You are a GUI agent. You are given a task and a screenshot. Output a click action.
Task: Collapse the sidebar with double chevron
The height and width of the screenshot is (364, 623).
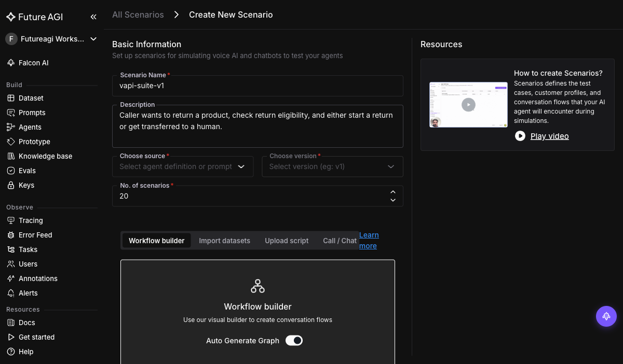pos(93,17)
